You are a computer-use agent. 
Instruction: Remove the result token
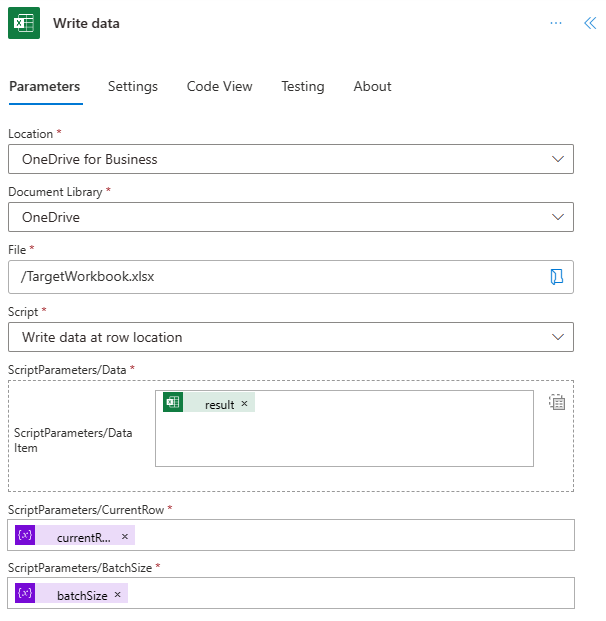click(244, 404)
